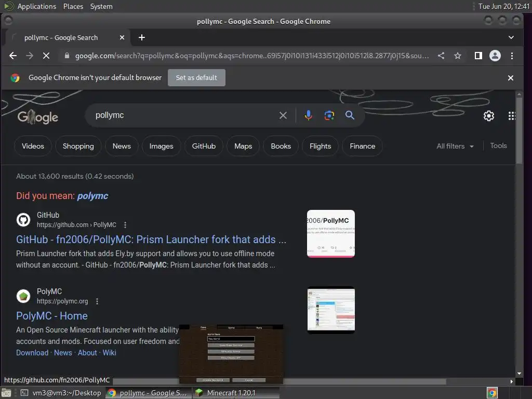The height and width of the screenshot is (399, 532).
Task: Open GitHub fn2006/PollyMC result title
Action: (x=151, y=240)
